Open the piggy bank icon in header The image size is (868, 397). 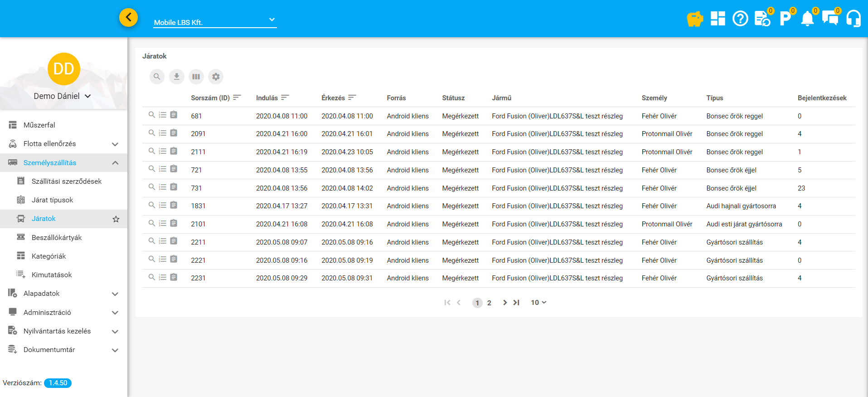[694, 19]
